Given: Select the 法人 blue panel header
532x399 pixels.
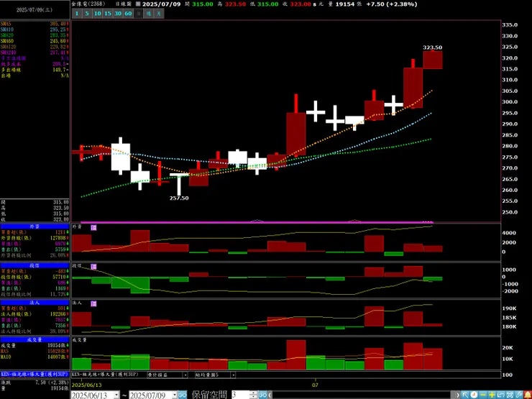Looking at the screenshot, I should [x=35, y=302].
